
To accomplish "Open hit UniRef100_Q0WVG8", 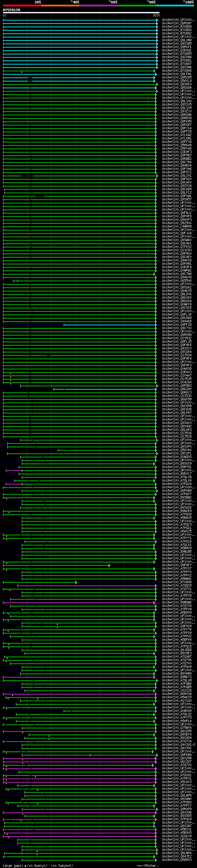I will (177, 369).
